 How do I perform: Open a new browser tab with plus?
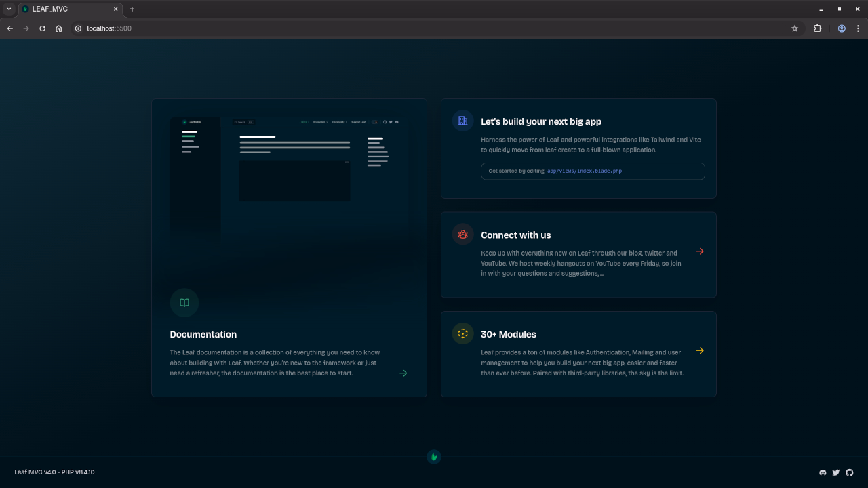[x=132, y=9]
